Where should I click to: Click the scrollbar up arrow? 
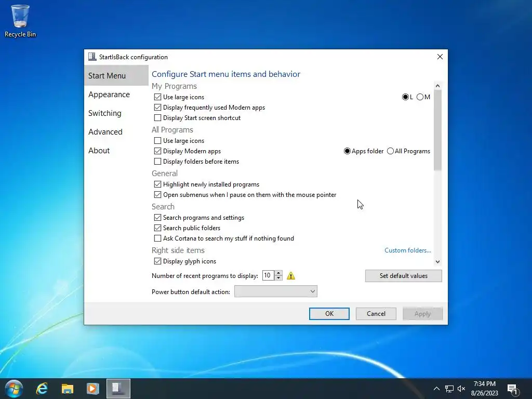click(x=437, y=86)
